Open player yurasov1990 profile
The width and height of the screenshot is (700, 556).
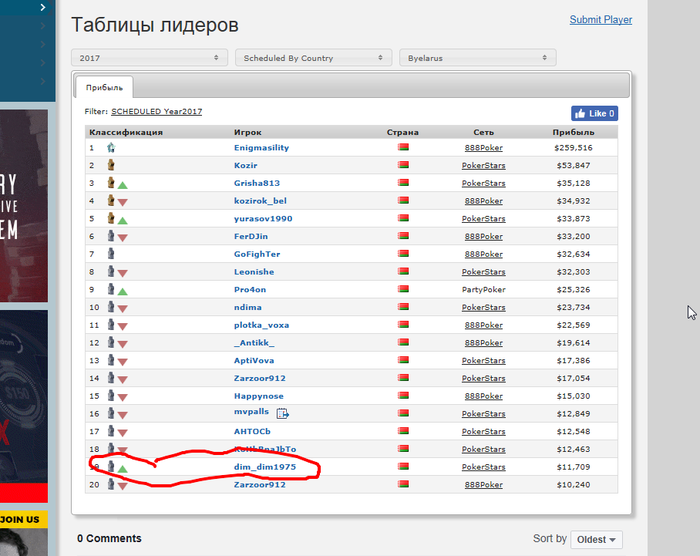(263, 218)
